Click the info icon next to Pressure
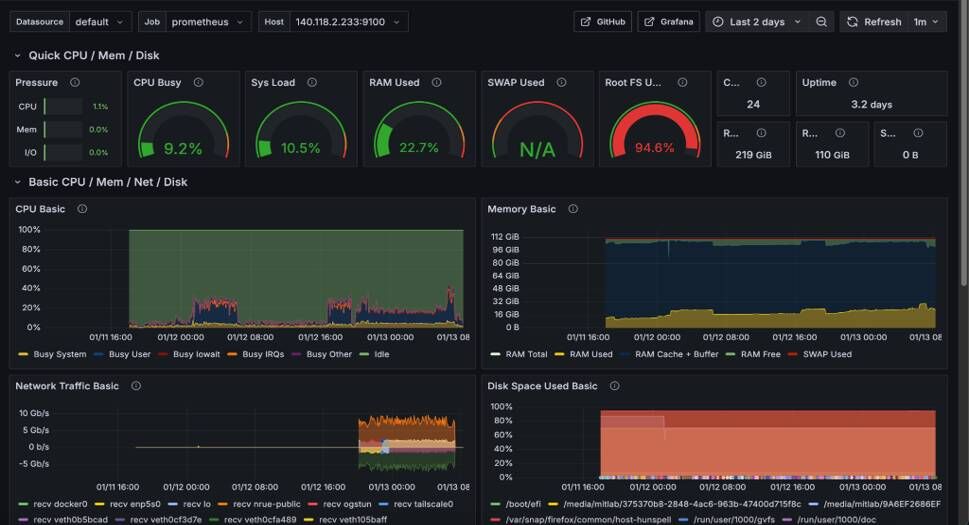This screenshot has width=969, height=525. coord(75,83)
